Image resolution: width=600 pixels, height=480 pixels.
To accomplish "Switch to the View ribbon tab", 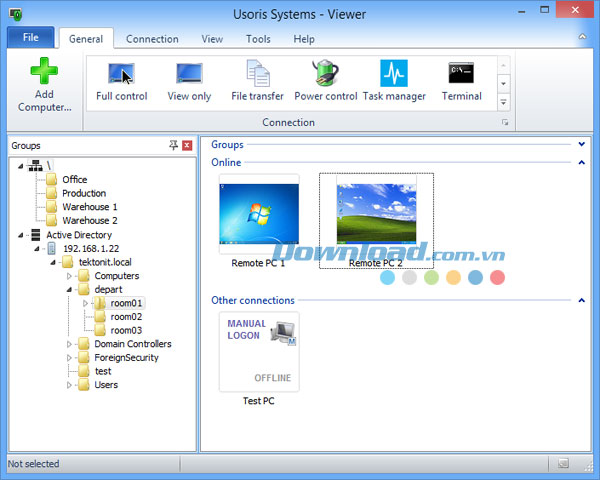I will [x=212, y=39].
